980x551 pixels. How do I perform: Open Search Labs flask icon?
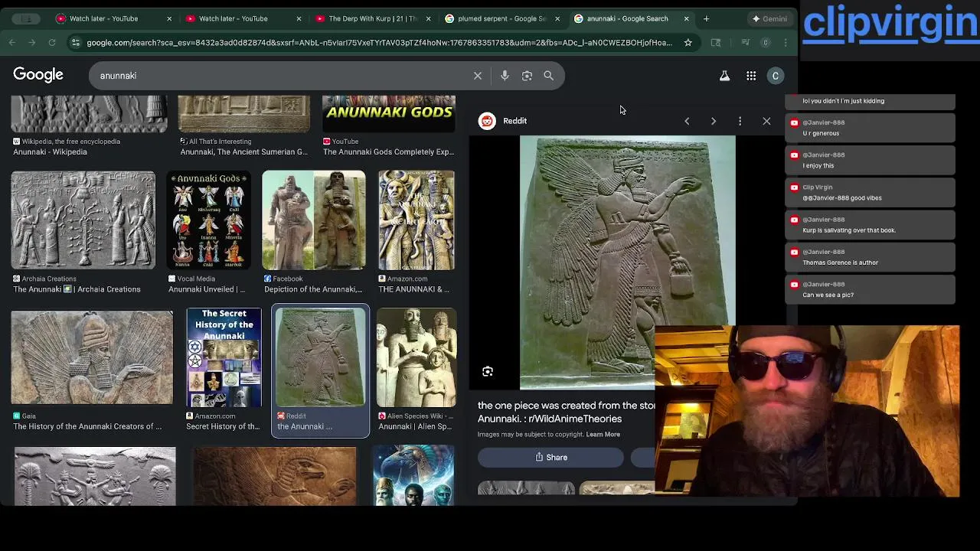pyautogui.click(x=724, y=76)
